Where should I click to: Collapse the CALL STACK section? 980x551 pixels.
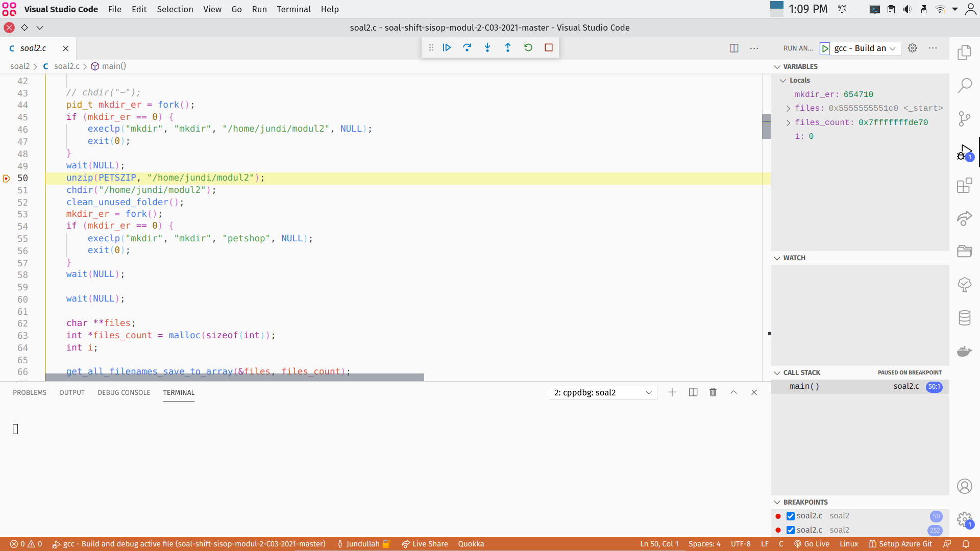point(777,373)
